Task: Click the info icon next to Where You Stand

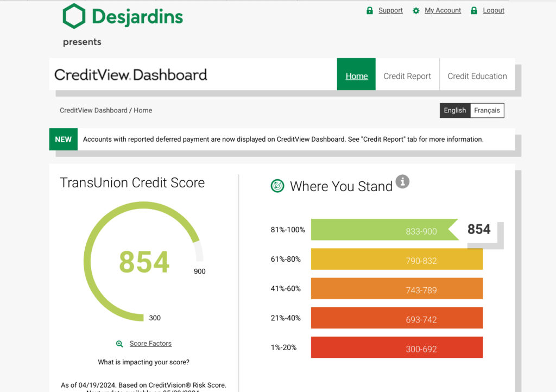Action: tap(402, 181)
